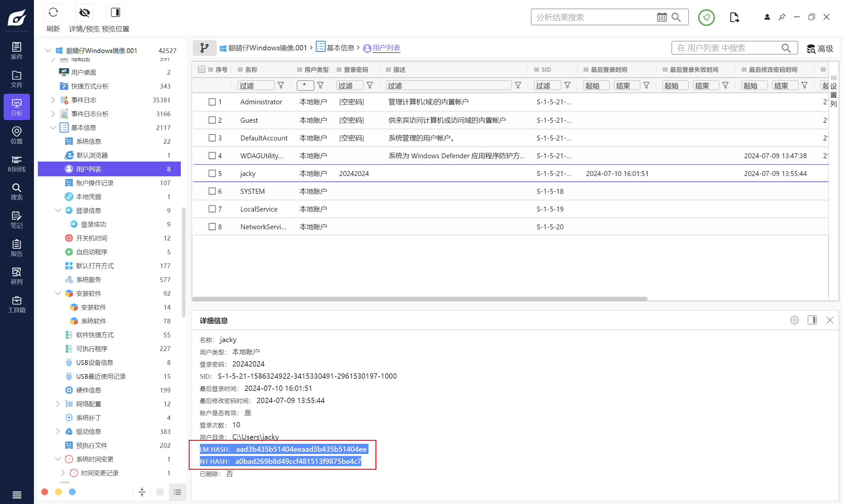Check the Administrator row checkbox

pos(212,102)
